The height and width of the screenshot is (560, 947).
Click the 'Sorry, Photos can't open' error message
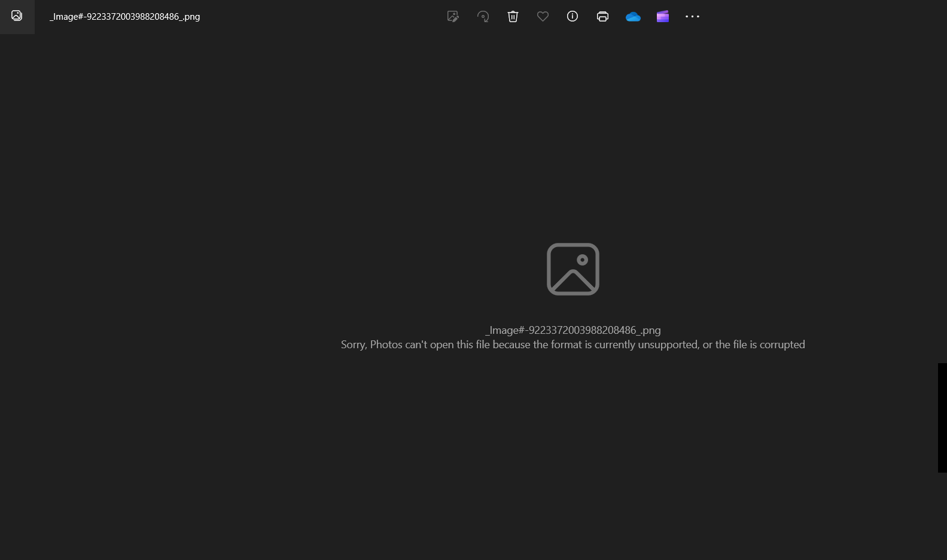click(573, 345)
